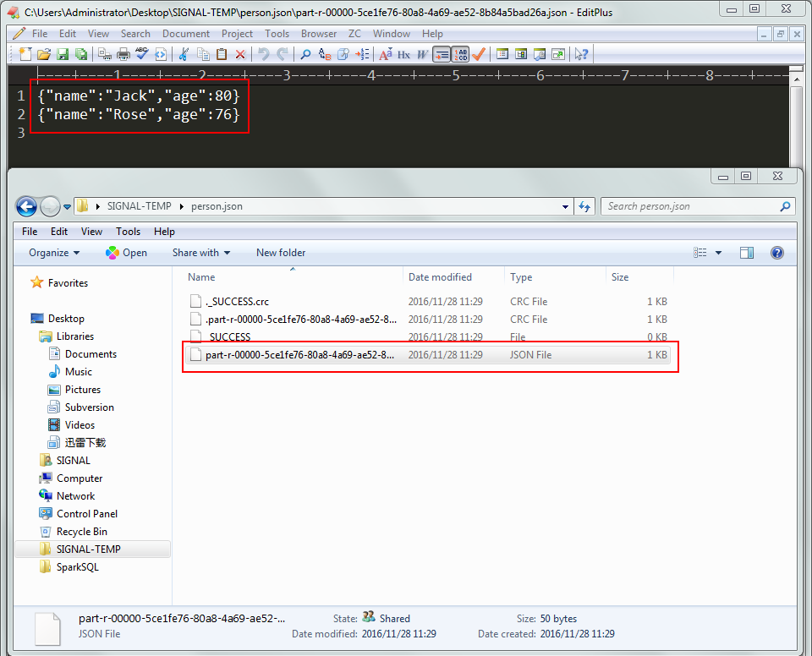Open Print Preview from the toolbar

tap(105, 54)
